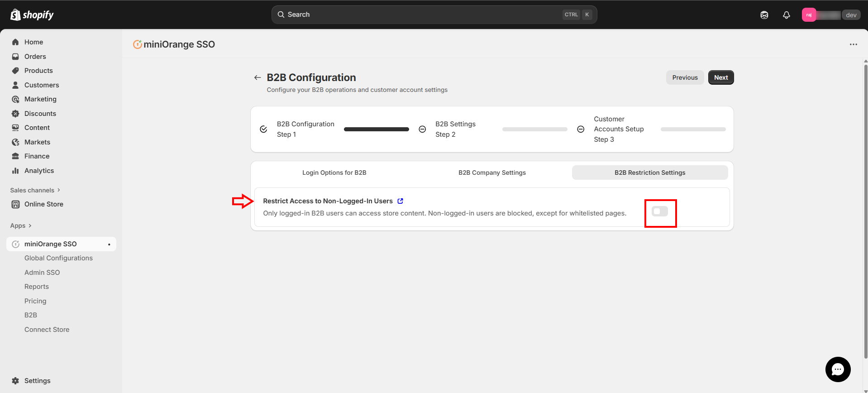Expand the Sales channels chevron

click(59, 190)
